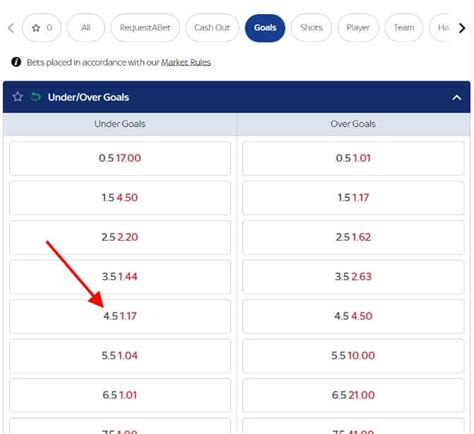Click the Under/Over Goals heading text
The image size is (474, 434).
pyautogui.click(x=88, y=97)
